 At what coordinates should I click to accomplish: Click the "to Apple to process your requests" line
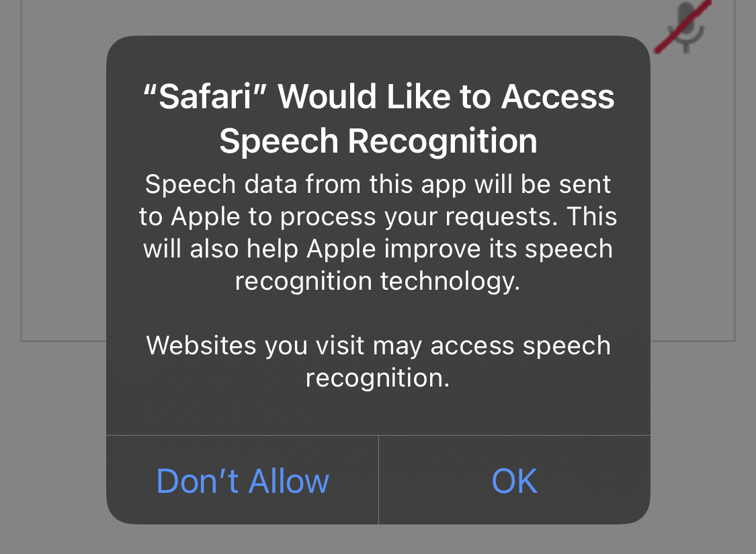click(378, 216)
